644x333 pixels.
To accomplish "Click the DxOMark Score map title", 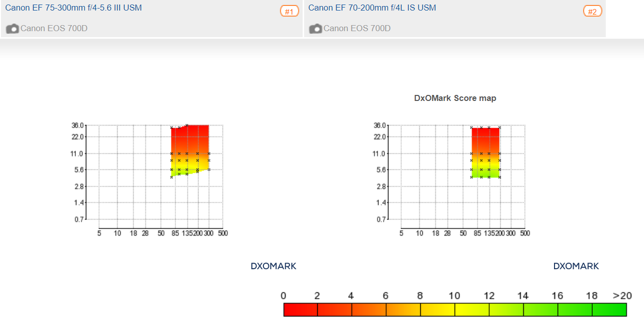I will [455, 98].
